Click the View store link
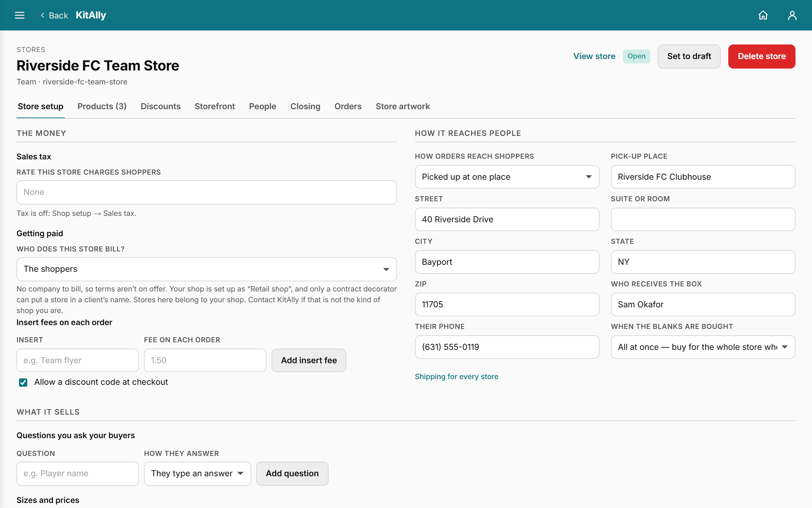The width and height of the screenshot is (812, 508). 594,56
